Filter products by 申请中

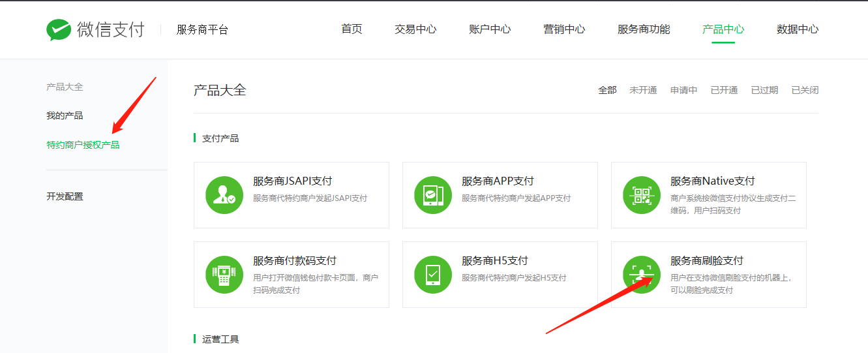click(x=683, y=90)
